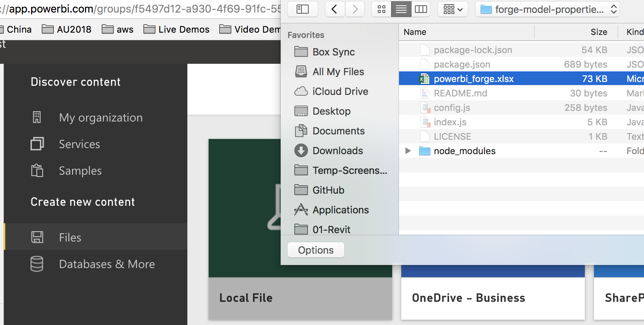Viewport: 644px width, 325px height.
Task: Select the LICENSE file row
Action: pyautogui.click(x=521, y=136)
